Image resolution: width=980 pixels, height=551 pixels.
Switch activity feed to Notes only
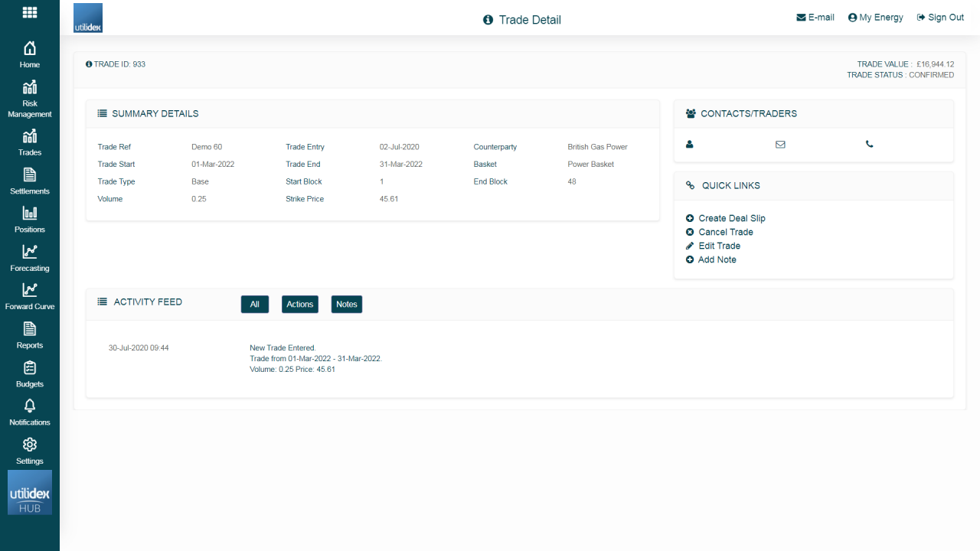tap(346, 304)
